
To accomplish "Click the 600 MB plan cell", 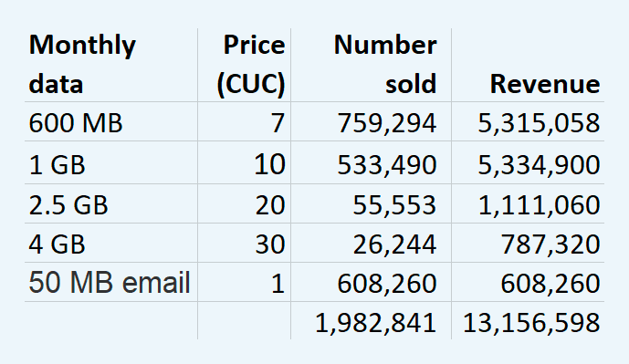I will coord(111,121).
